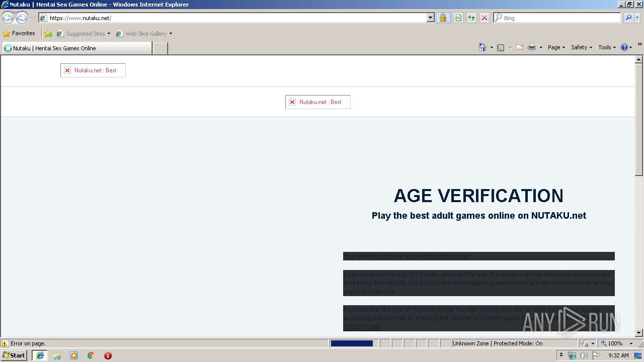
Task: Launch Chrome from the taskbar
Action: click(91, 355)
